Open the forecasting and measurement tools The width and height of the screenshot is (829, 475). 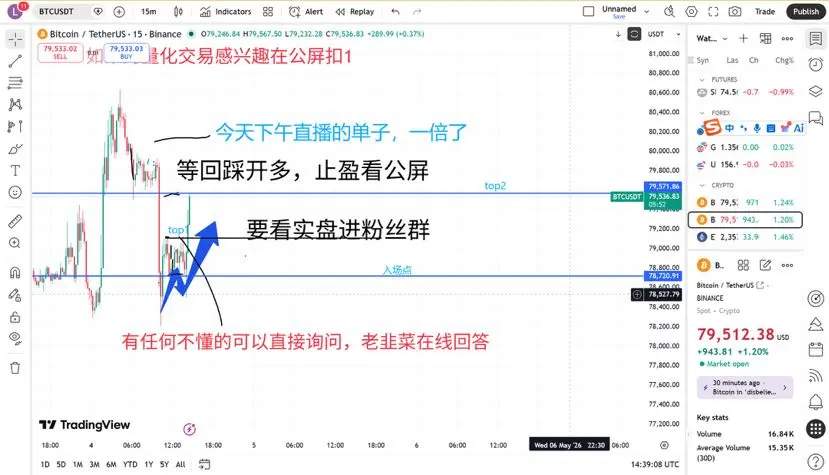click(15, 126)
